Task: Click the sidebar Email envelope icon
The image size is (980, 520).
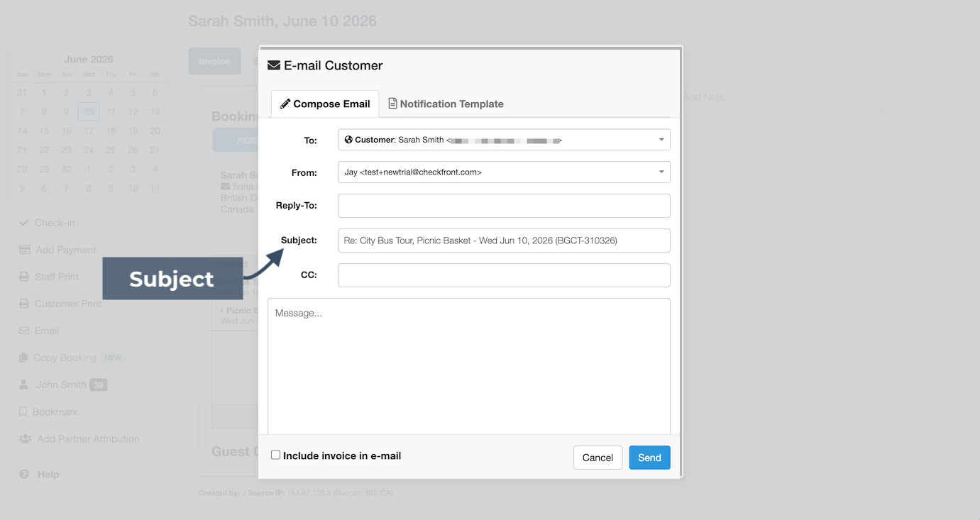Action: pos(24,331)
